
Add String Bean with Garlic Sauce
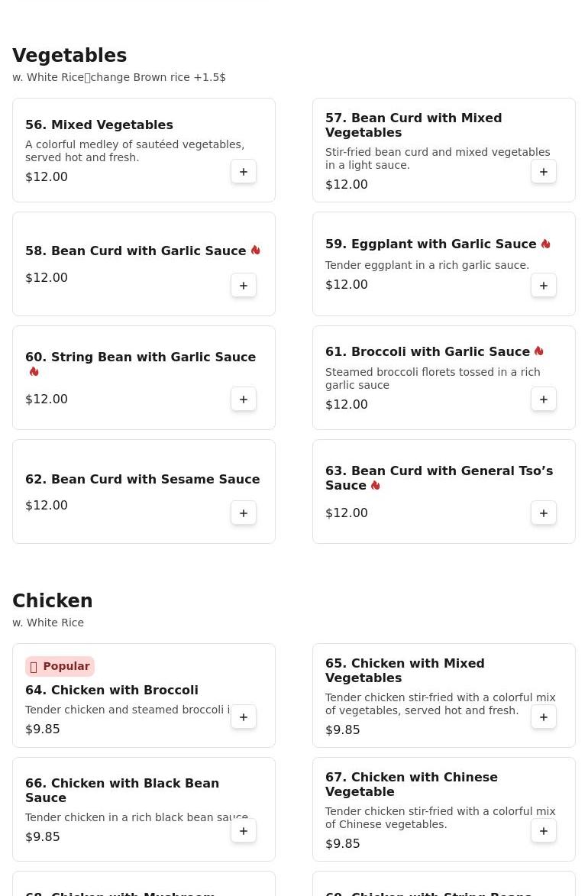point(244,399)
